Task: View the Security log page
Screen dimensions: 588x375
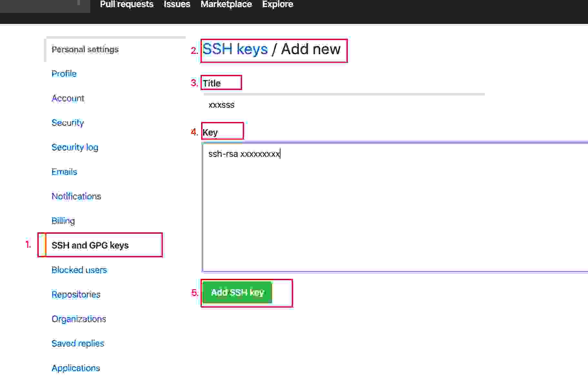Action: tap(75, 147)
